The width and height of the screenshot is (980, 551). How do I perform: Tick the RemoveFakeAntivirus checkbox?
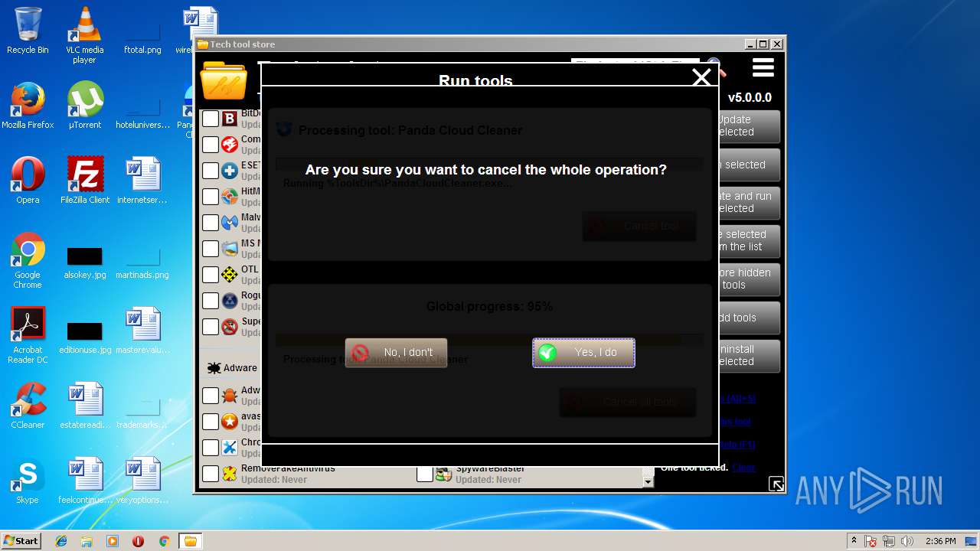pyautogui.click(x=211, y=474)
